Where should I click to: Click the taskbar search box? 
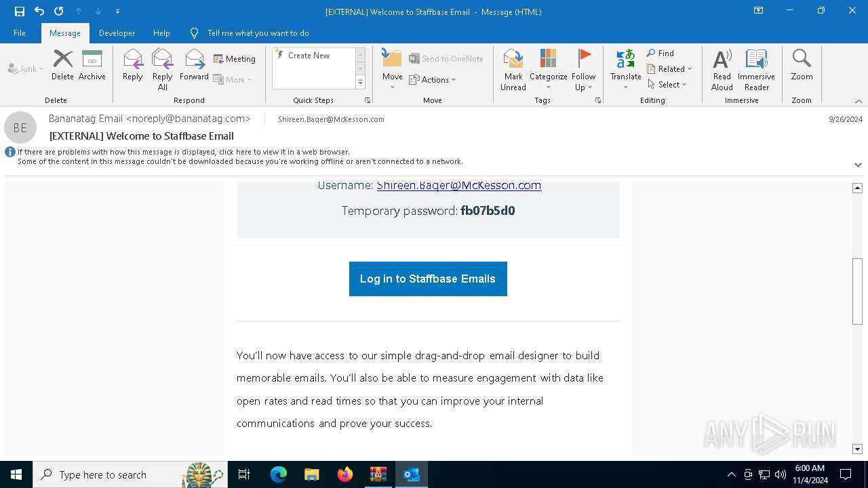tap(129, 474)
